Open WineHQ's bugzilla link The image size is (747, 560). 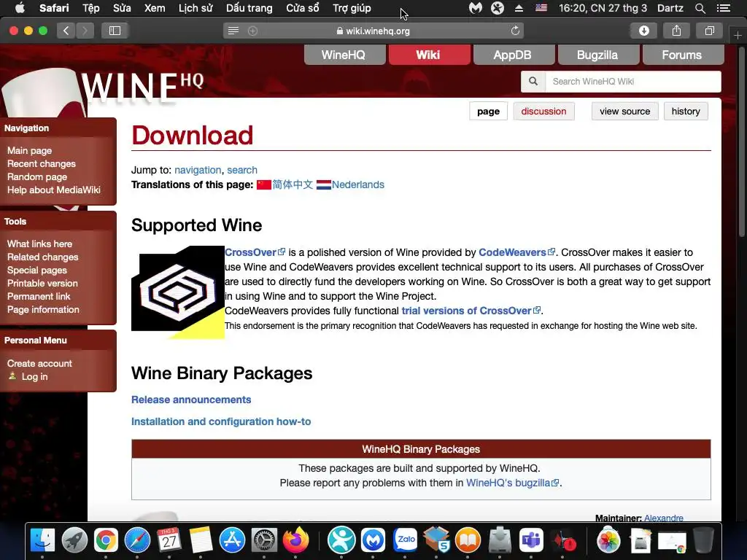pyautogui.click(x=512, y=483)
